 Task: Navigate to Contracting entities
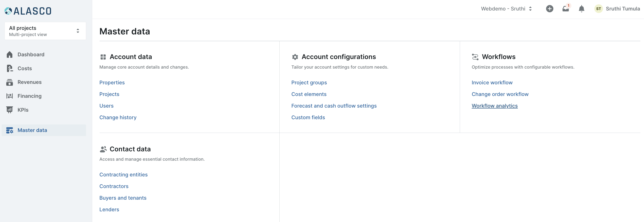pyautogui.click(x=123, y=175)
